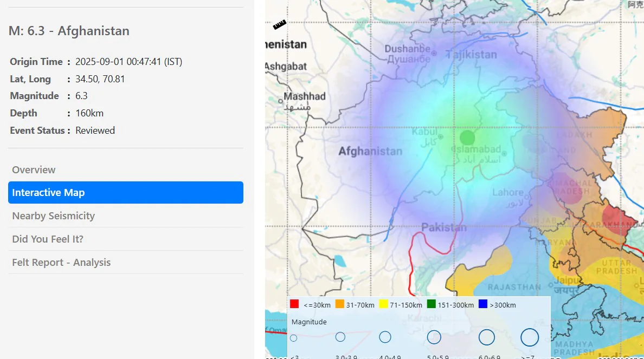Click the 3.0-3.9 magnitude legend circle
644x359 pixels.
(x=340, y=337)
